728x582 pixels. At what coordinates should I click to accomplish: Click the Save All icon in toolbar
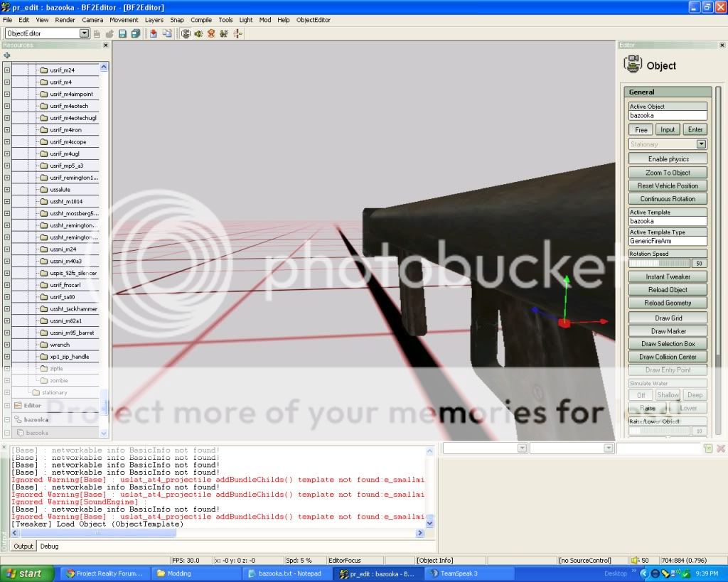[135, 33]
